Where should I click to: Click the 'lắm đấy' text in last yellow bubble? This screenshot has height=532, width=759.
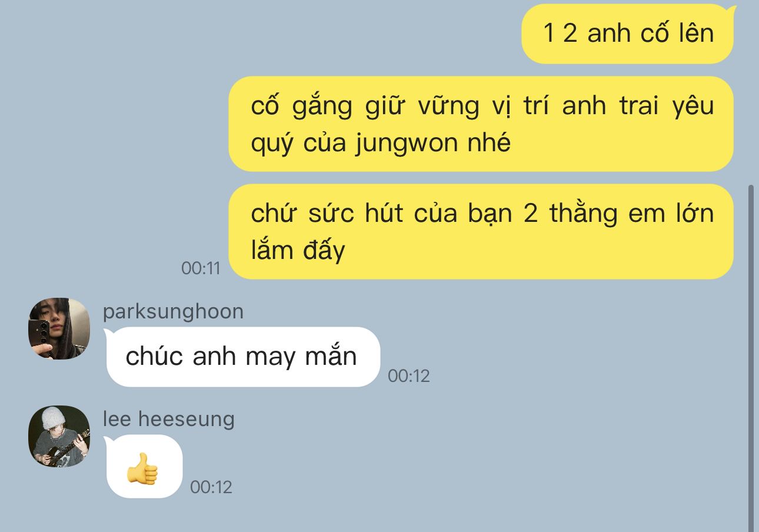point(298,251)
